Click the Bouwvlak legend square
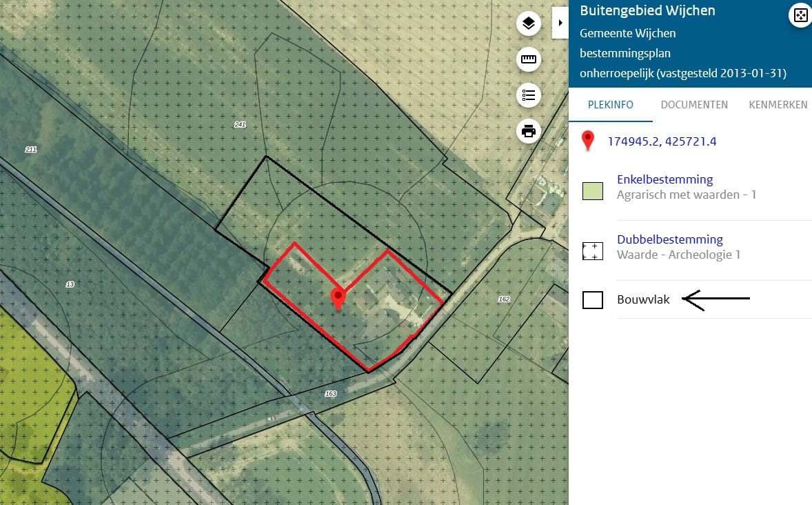This screenshot has width=812, height=505. (x=592, y=299)
